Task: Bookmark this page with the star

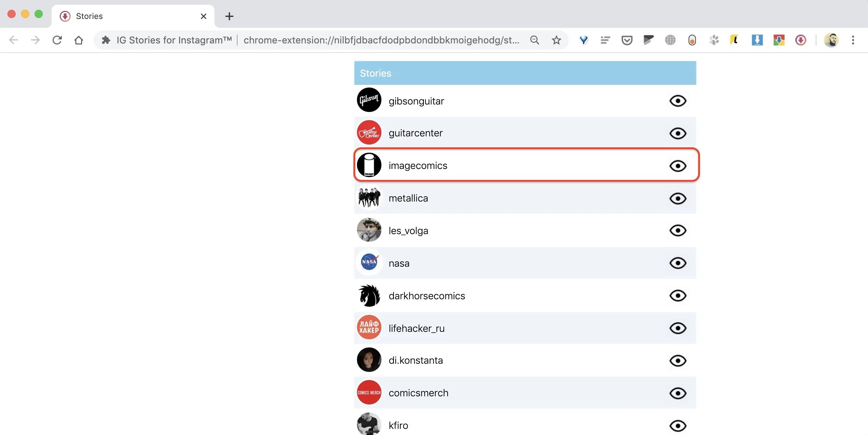Action: pyautogui.click(x=556, y=40)
